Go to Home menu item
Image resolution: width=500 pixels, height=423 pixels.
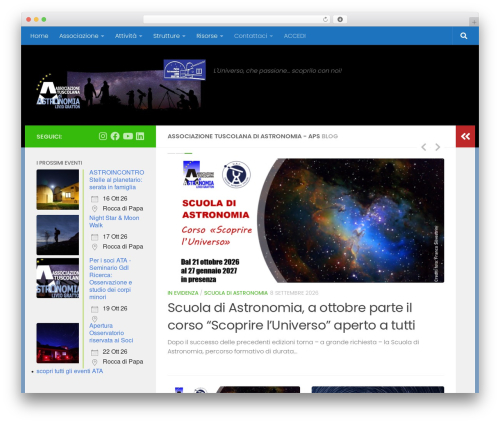[39, 36]
